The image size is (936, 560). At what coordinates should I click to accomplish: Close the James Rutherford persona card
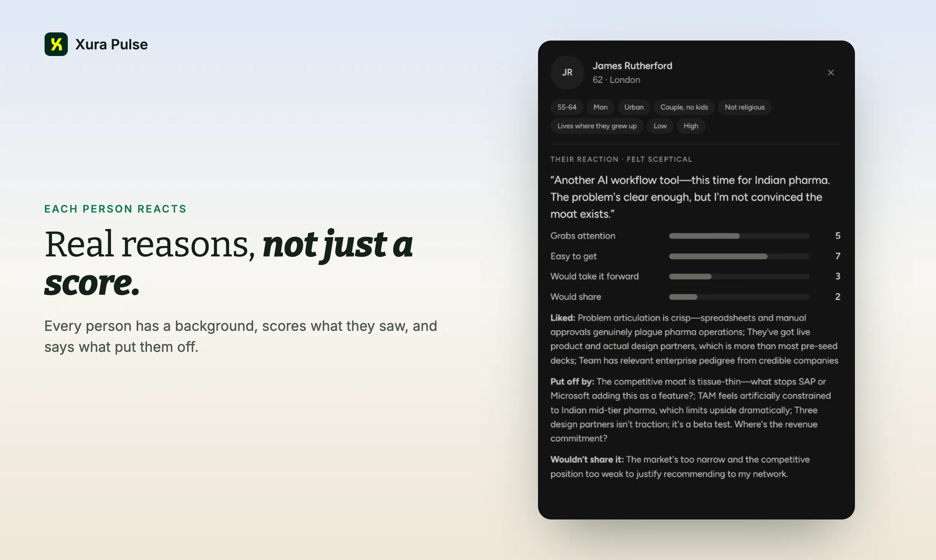[x=831, y=73]
